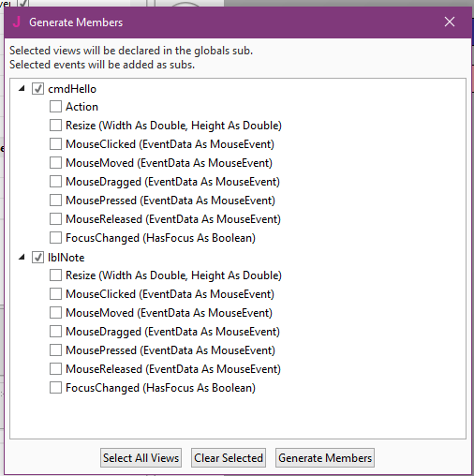
Task: Select the cmdHello tree label
Action: pyautogui.click(x=72, y=89)
